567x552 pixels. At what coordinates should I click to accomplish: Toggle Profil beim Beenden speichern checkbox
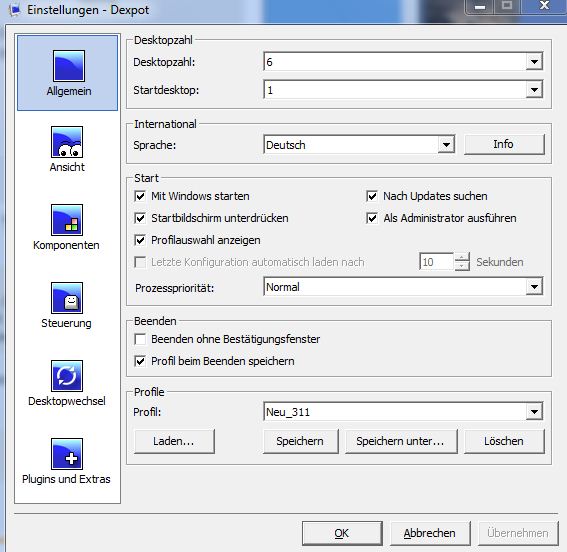140,361
